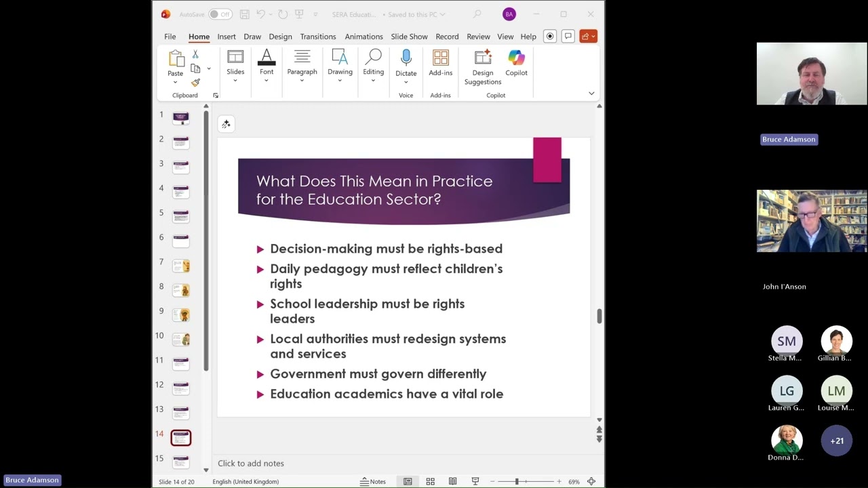Click the zoom in plus button
868x488 pixels.
[x=559, y=482]
